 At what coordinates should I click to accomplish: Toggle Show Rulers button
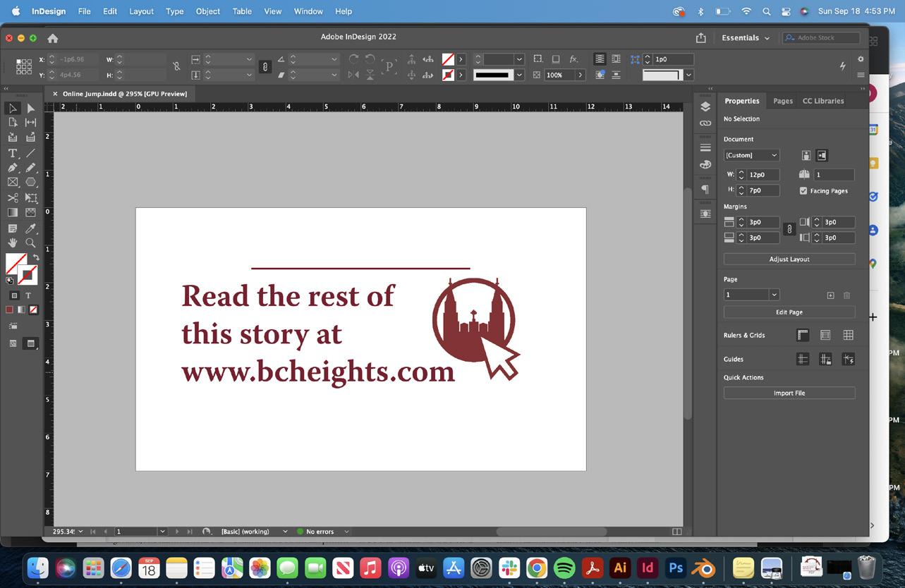tap(803, 335)
